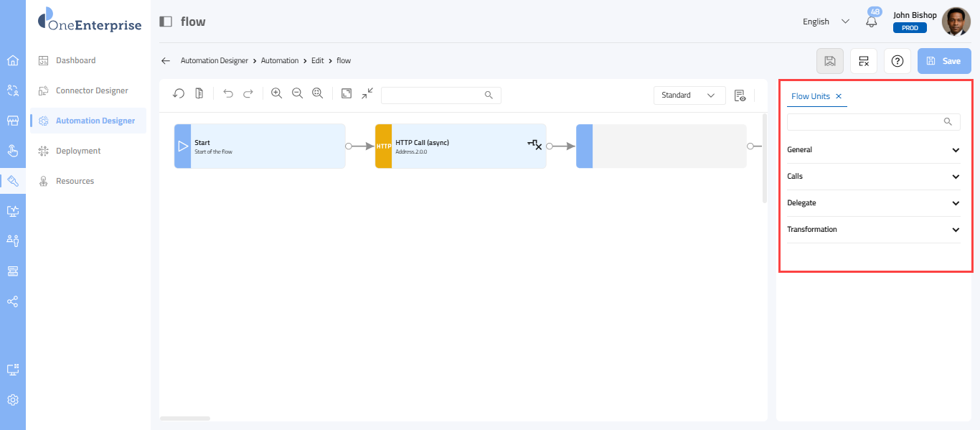
Task: Click the Automation breadcrumb link
Action: click(279, 61)
